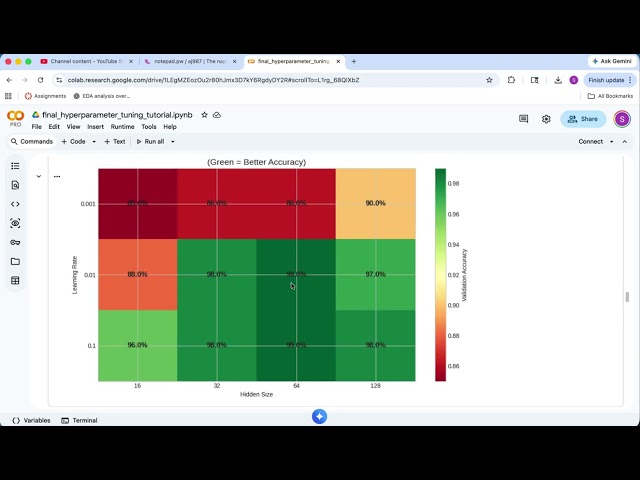Go forward in browser history
This screenshot has width=640, height=480.
[24, 80]
